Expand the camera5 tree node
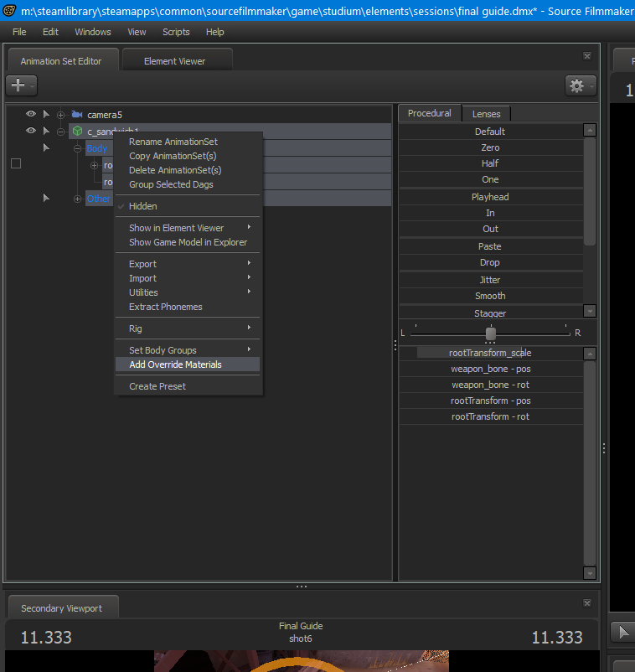The image size is (635, 672). click(x=61, y=115)
